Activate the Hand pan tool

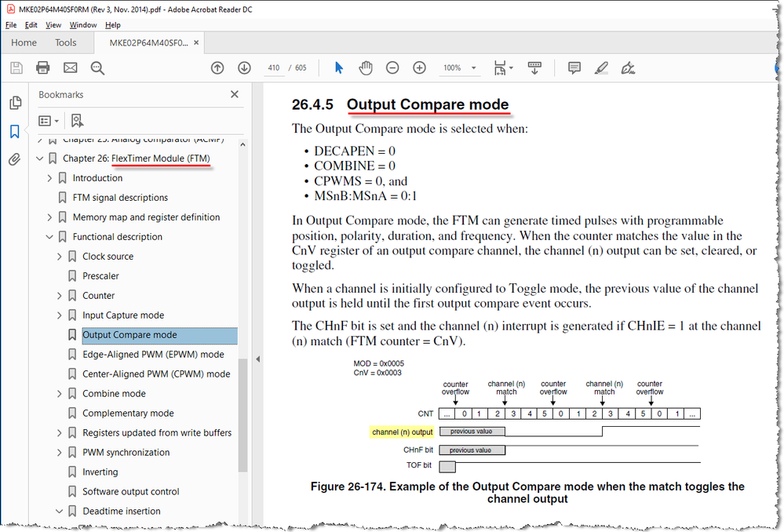point(366,68)
